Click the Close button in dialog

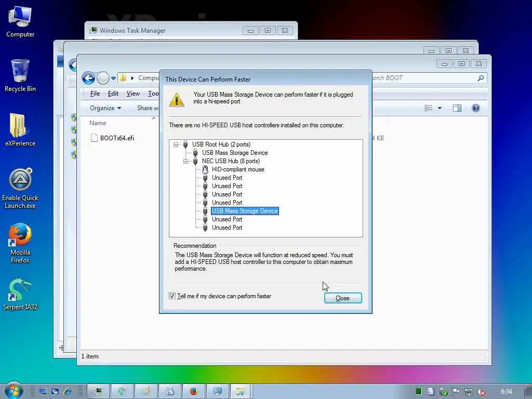click(343, 298)
